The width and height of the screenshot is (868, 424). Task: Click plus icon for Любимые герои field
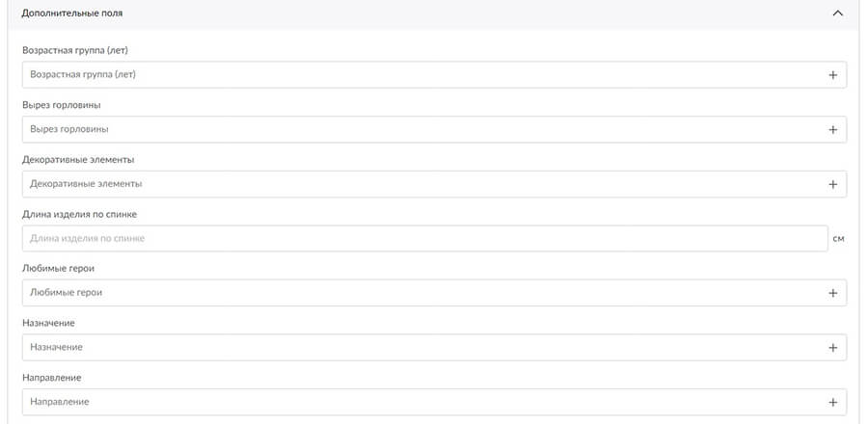coord(832,293)
